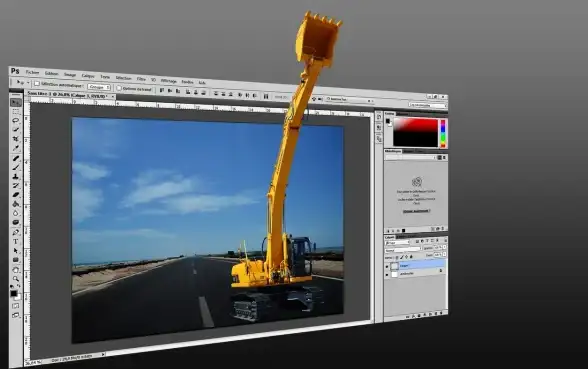Hide the top layer via eye icon
Screen dimensions: 588x369
point(387,266)
